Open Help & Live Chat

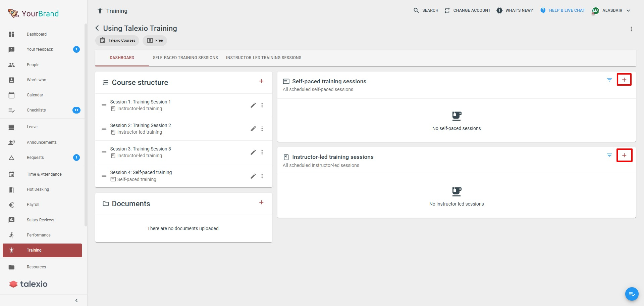pyautogui.click(x=562, y=10)
